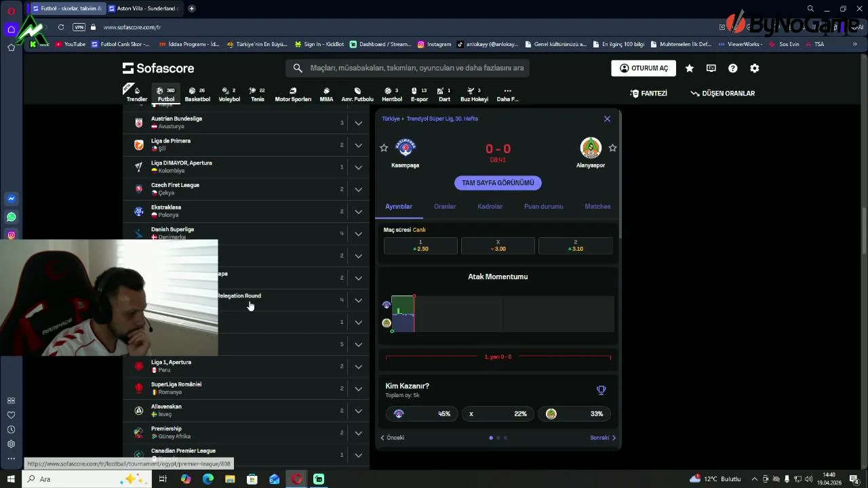The image size is (868, 488).
Task: Switch to the Matches tab
Action: pyautogui.click(x=597, y=207)
